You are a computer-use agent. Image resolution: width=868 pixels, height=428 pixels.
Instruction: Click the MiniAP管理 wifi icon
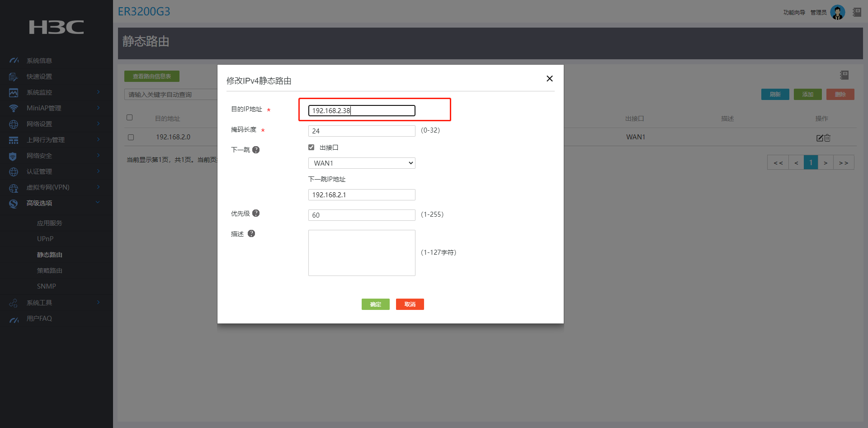14,108
